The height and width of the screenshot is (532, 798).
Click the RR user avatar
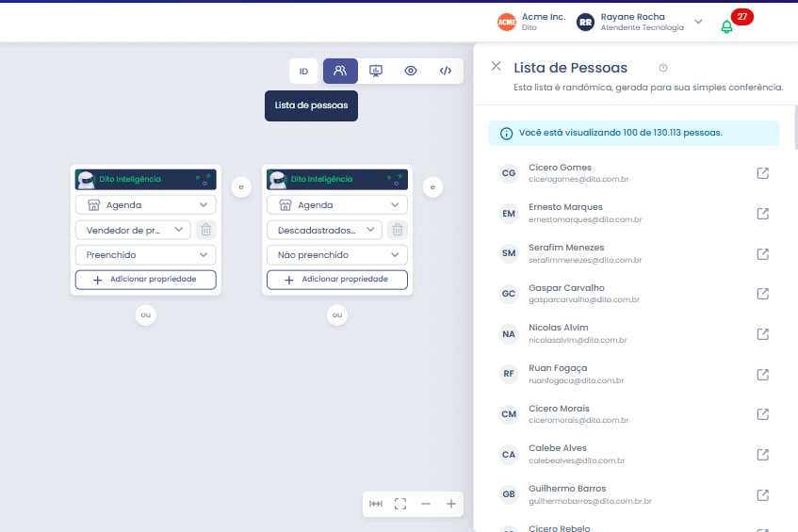tap(585, 22)
